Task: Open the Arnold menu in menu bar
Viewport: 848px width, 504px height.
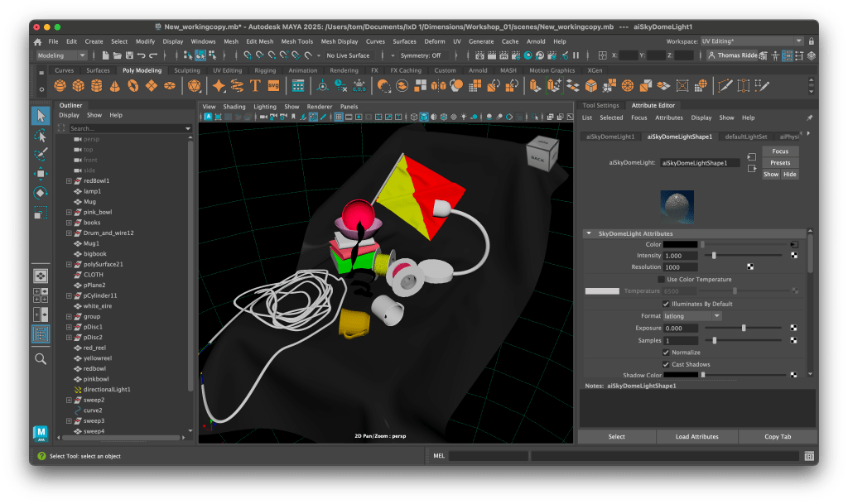Action: point(536,41)
